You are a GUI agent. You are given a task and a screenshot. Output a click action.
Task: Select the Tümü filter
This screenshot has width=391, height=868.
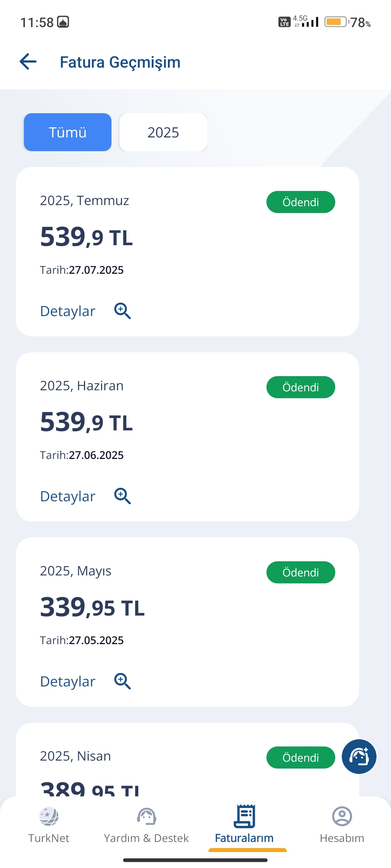tap(68, 132)
